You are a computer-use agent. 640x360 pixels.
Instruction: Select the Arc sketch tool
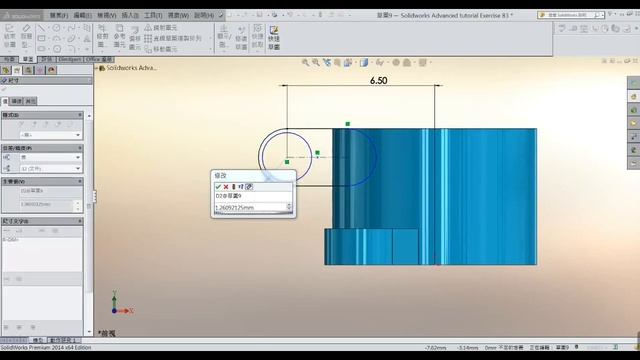click(x=56, y=38)
